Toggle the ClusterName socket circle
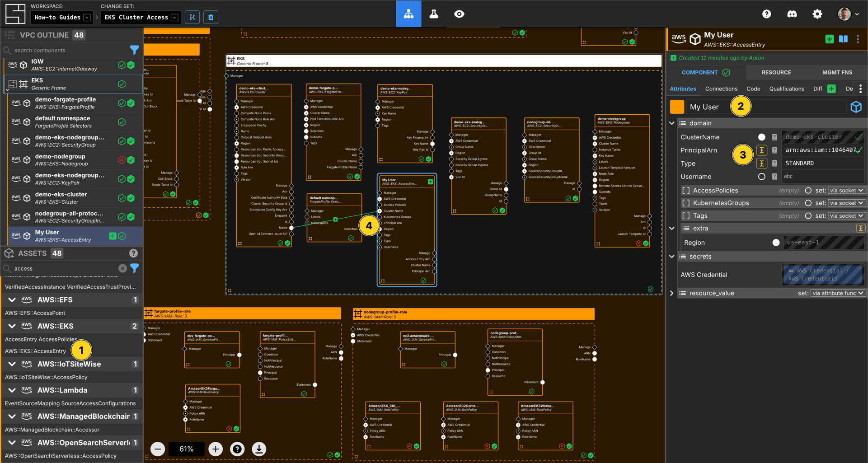This screenshot has height=463, width=868. click(762, 137)
